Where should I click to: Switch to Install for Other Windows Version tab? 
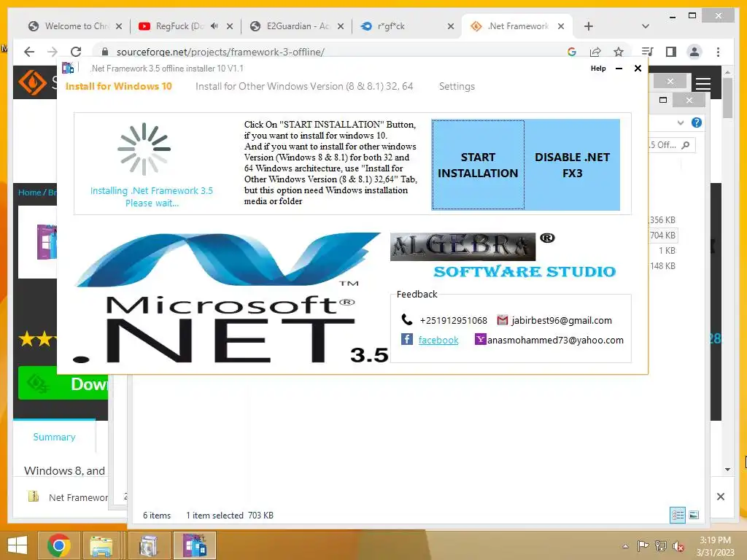pos(304,86)
